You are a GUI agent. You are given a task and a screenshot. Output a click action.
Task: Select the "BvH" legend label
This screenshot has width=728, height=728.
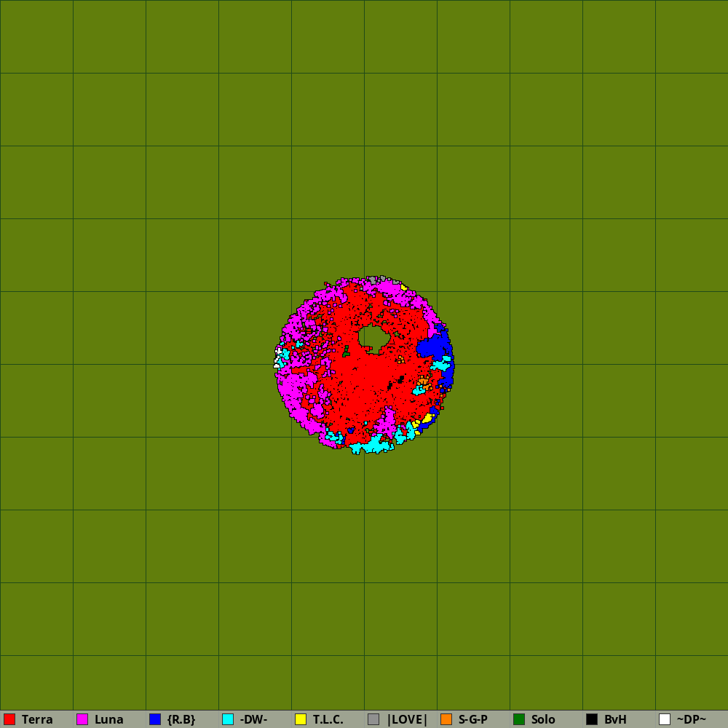click(x=616, y=720)
